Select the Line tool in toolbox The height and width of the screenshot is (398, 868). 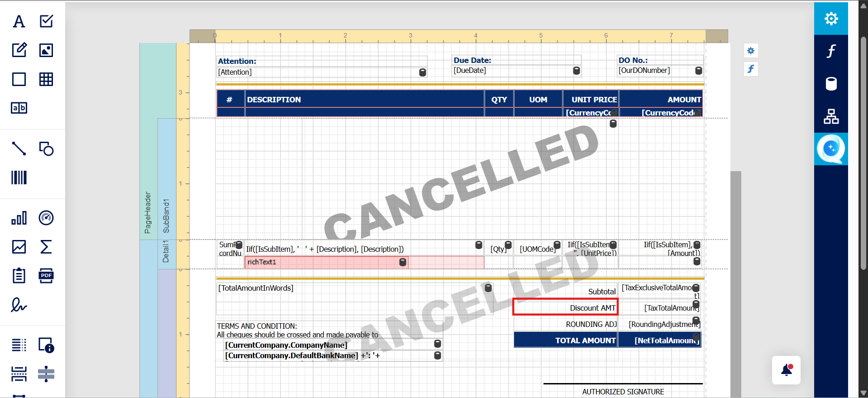19,149
